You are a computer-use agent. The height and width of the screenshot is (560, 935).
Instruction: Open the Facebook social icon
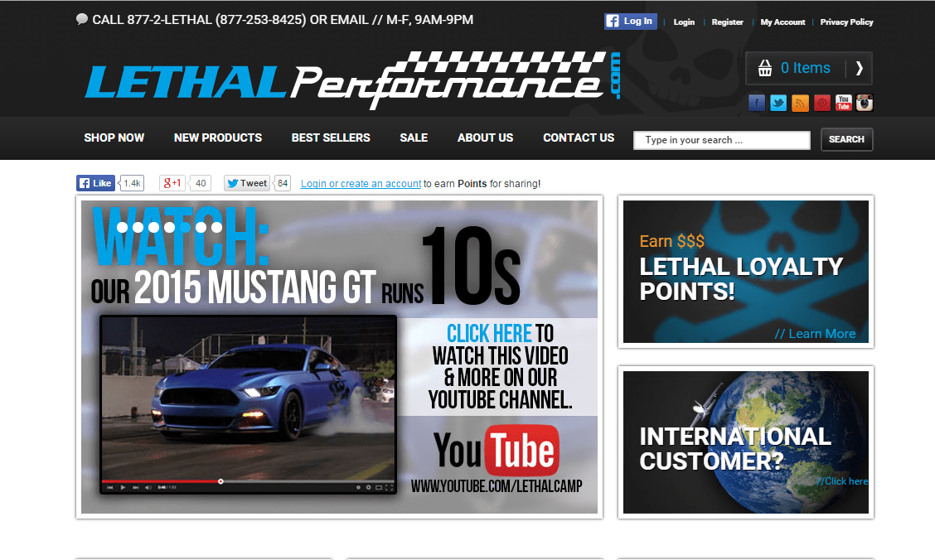coord(757,103)
